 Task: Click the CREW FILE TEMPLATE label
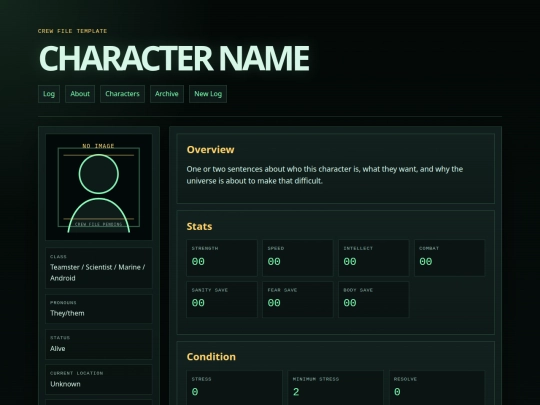(72, 31)
